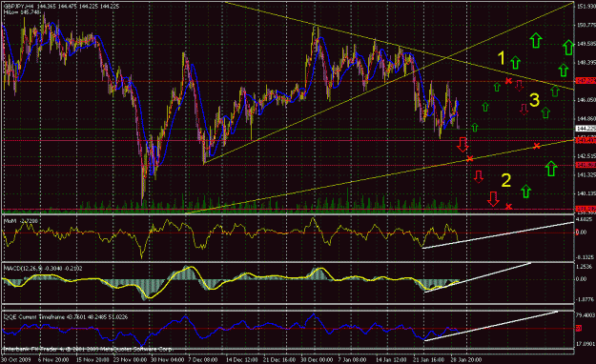
Task: Click the 79.4003 QQE scale label
Action: tap(586, 315)
